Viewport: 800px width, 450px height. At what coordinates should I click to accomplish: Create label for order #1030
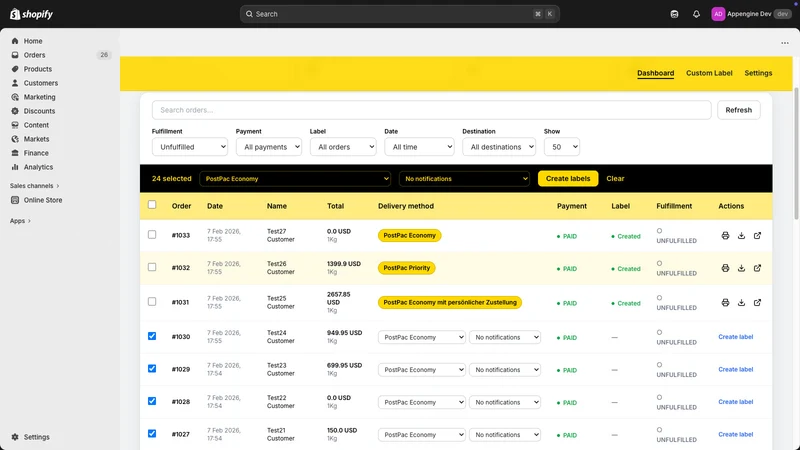tap(735, 337)
